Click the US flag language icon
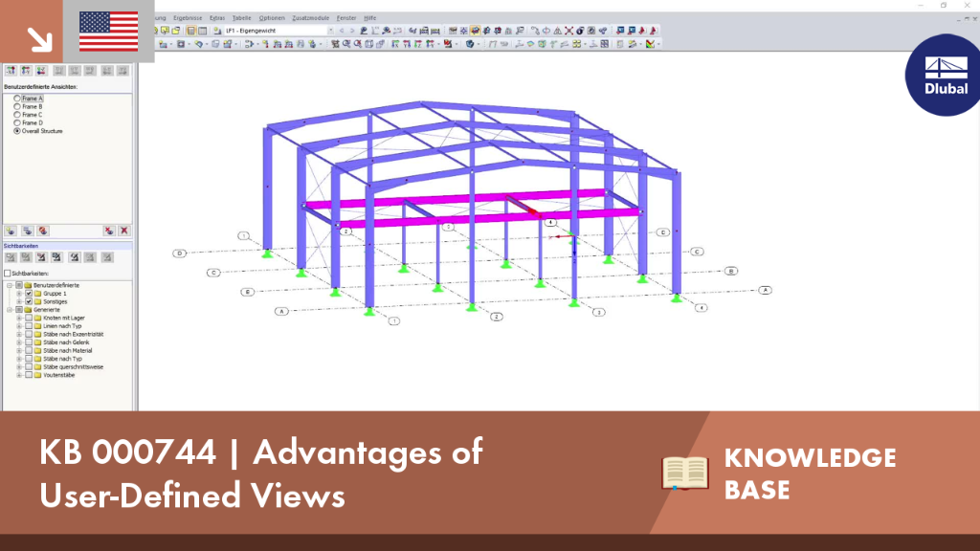This screenshot has height=551, width=980. point(109,32)
